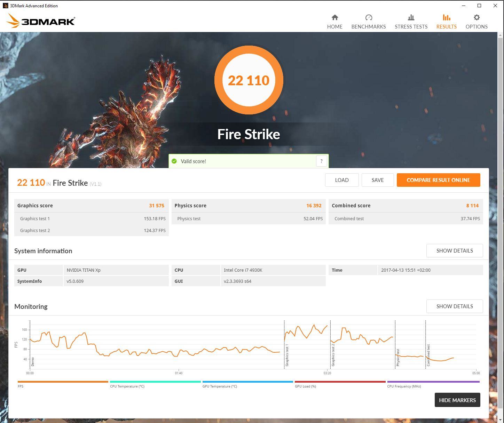Show details for Monitoring
Image resolution: width=504 pixels, height=423 pixels.
pos(455,306)
